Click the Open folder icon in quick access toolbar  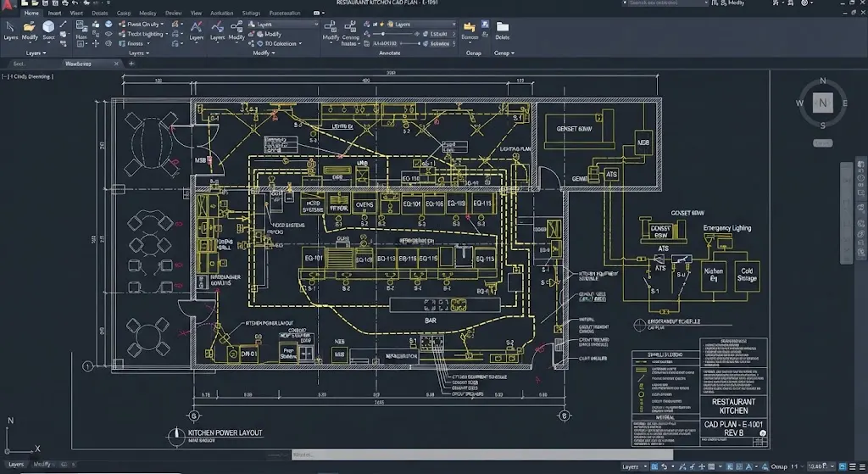[x=35, y=3]
